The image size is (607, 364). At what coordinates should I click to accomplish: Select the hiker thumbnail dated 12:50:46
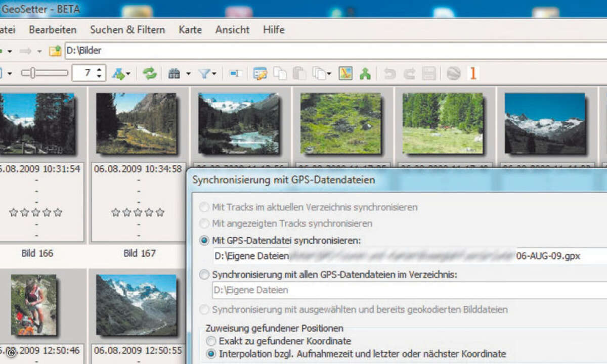point(33,305)
